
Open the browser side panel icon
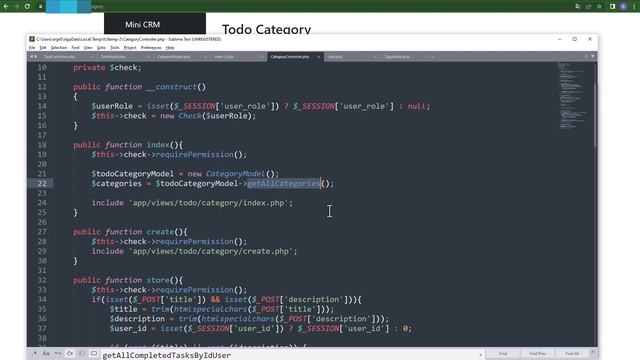[x=612, y=7]
